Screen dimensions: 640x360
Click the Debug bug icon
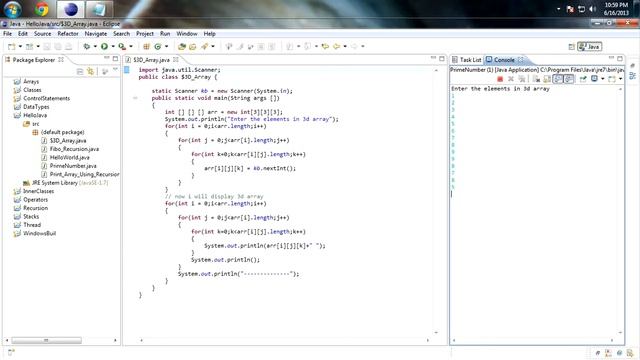tap(87, 47)
